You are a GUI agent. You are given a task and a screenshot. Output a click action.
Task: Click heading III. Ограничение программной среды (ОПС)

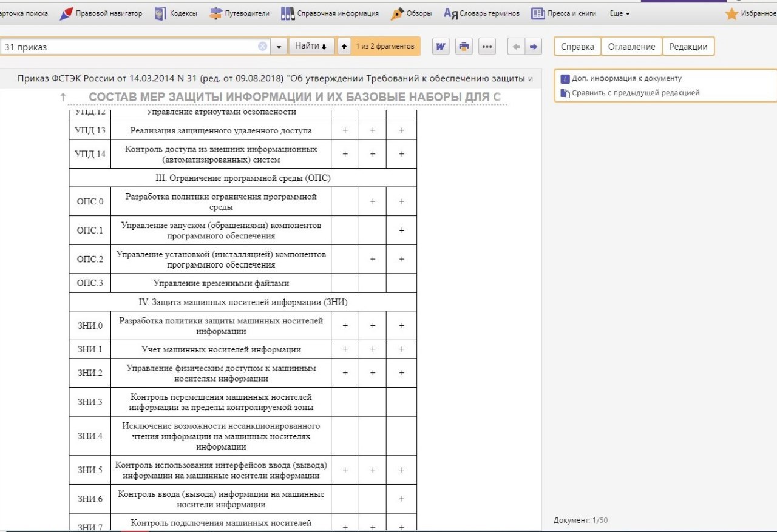pos(243,178)
